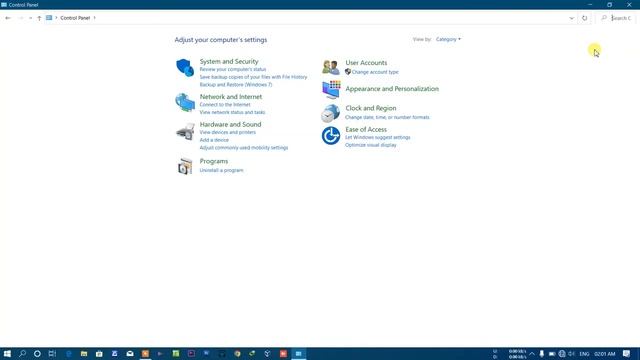The width and height of the screenshot is (640, 360).
Task: Refresh the Control Panel view
Action: tap(584, 18)
